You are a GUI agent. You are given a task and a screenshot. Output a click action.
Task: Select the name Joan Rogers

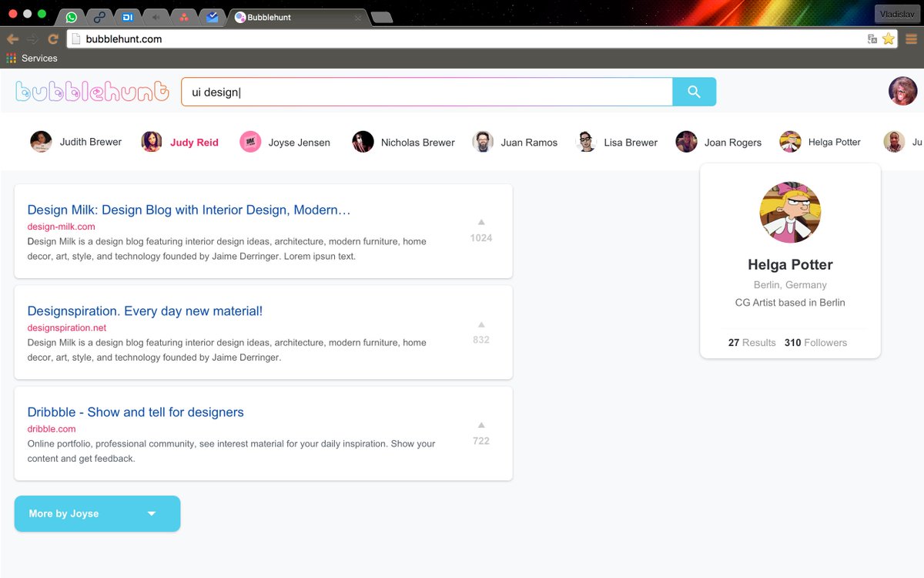click(733, 142)
